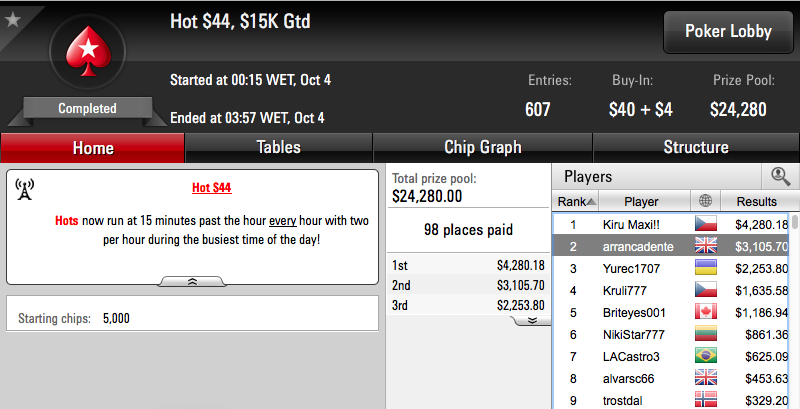Sort players by Rank column

(x=576, y=201)
